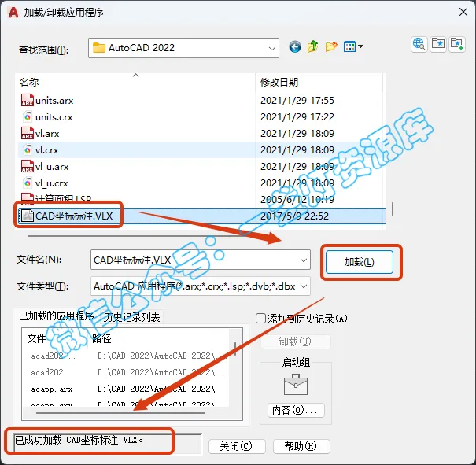
Task: Click the file list vertical scrollbar
Action: 393,209
